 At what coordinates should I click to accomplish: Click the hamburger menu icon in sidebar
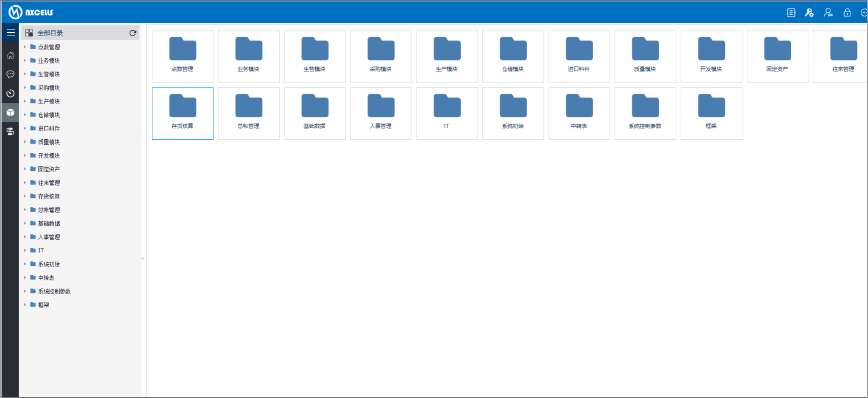[11, 33]
